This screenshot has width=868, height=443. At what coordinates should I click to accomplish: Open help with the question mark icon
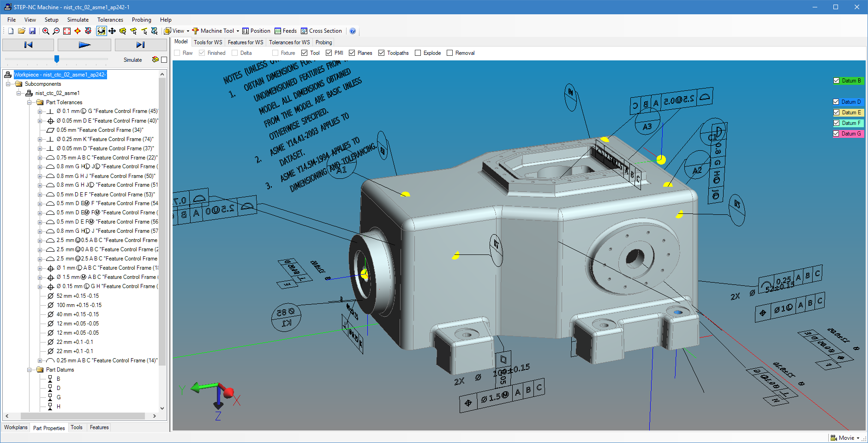tap(353, 31)
